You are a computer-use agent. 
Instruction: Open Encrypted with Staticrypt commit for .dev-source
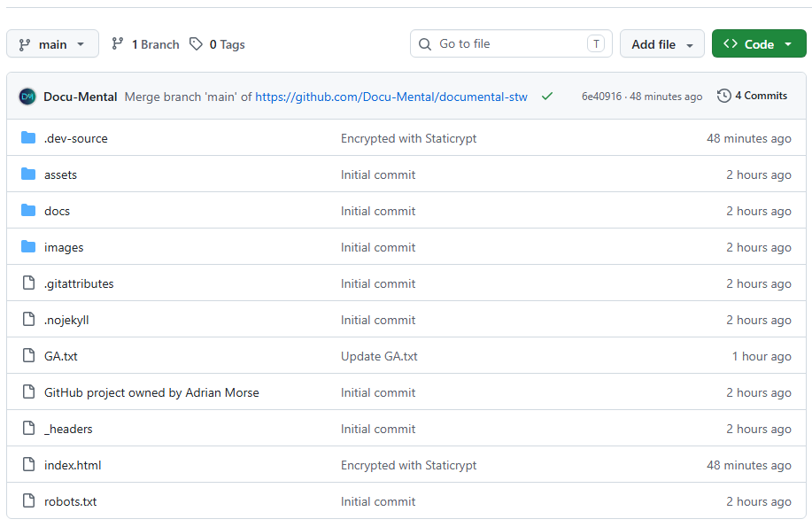pos(408,138)
